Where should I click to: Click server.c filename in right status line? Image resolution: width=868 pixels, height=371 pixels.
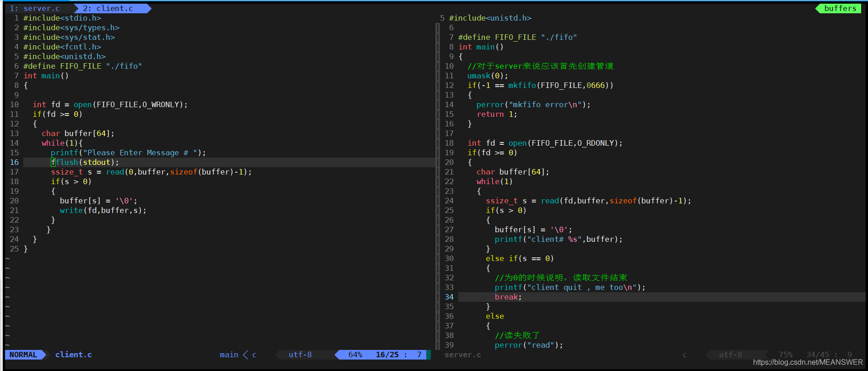tap(462, 355)
